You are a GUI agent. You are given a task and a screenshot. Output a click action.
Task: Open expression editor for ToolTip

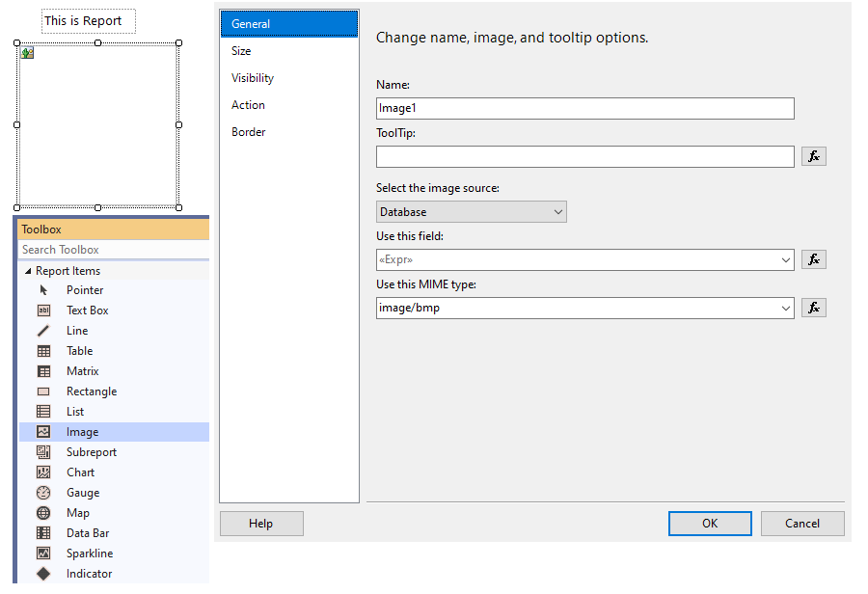pos(814,156)
